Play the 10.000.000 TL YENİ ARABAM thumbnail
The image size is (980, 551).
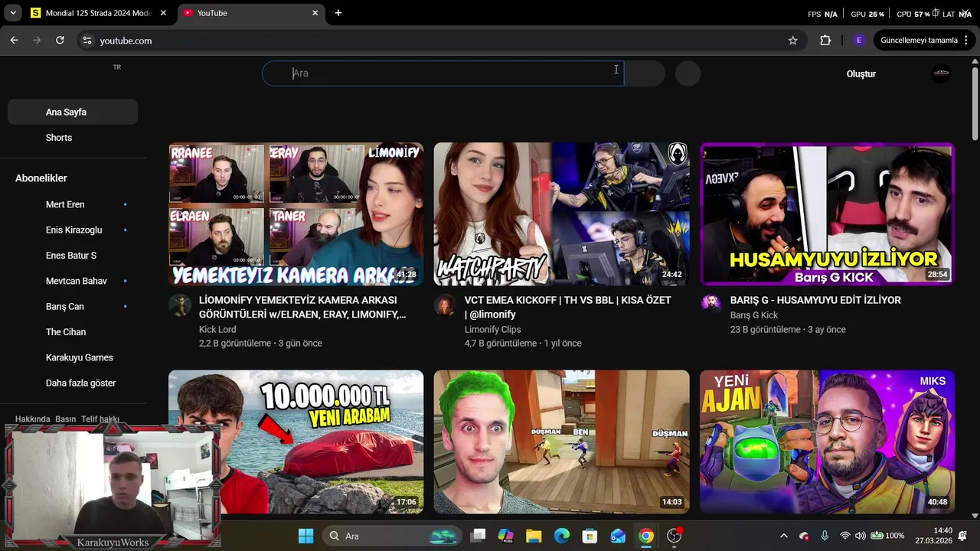tap(296, 442)
